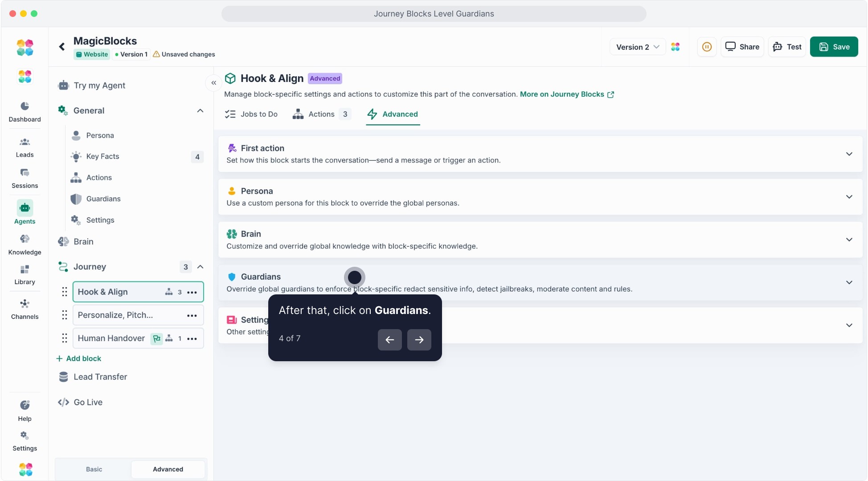
Task: Open the Hook & Align block options menu
Action: pos(192,292)
